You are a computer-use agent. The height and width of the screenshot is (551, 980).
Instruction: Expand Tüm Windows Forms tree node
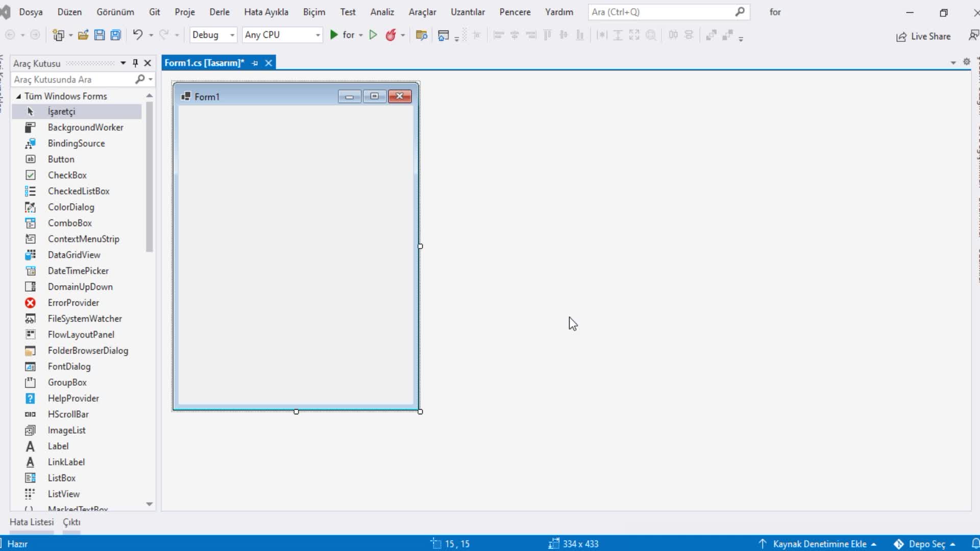coord(18,96)
